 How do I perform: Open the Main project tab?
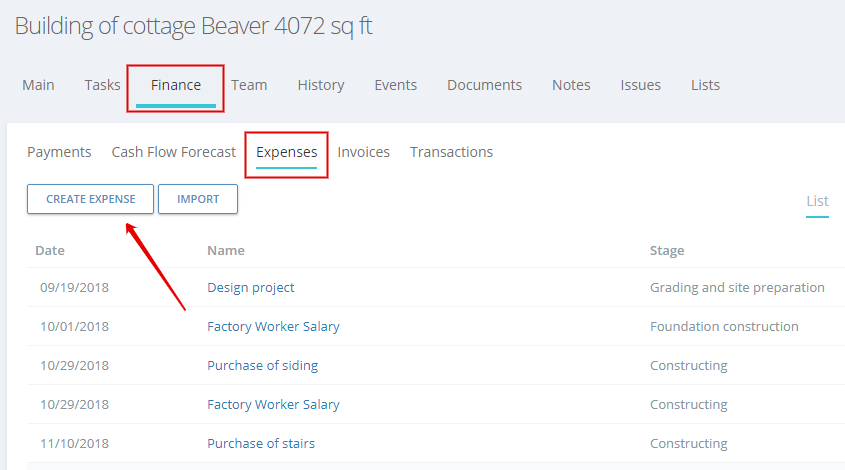[x=38, y=85]
